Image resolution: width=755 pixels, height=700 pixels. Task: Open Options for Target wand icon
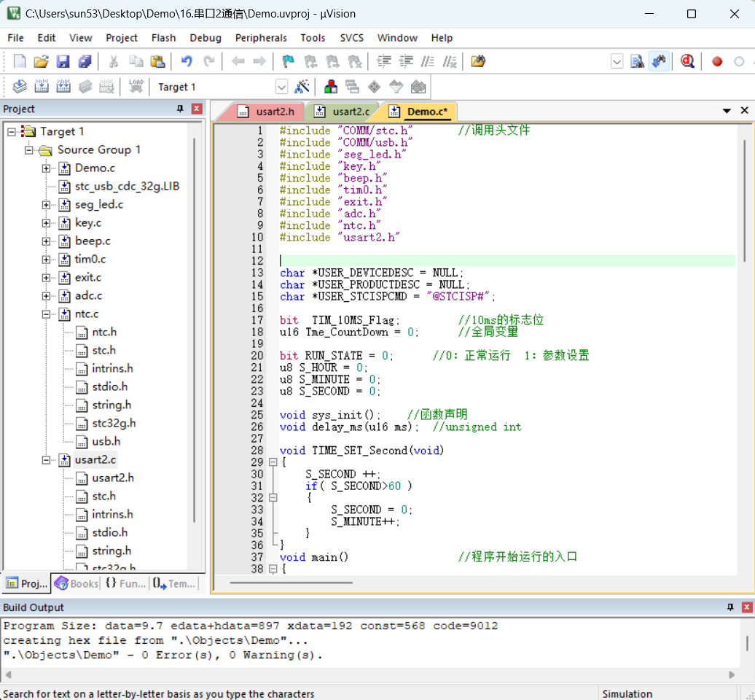(302, 87)
